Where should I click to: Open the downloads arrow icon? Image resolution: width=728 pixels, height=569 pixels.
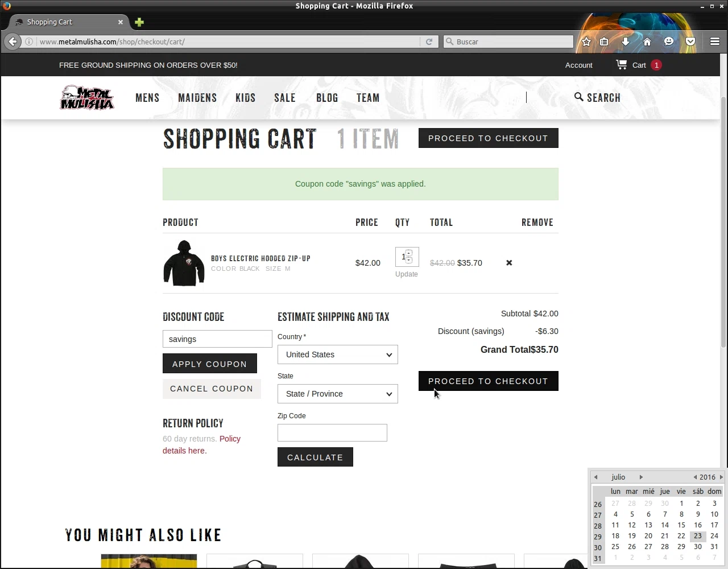pyautogui.click(x=626, y=42)
